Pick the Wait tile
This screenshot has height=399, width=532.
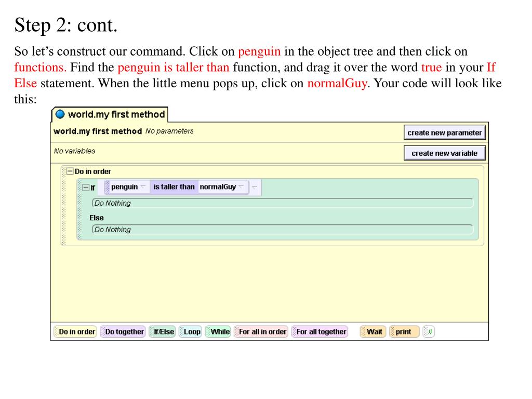click(373, 331)
